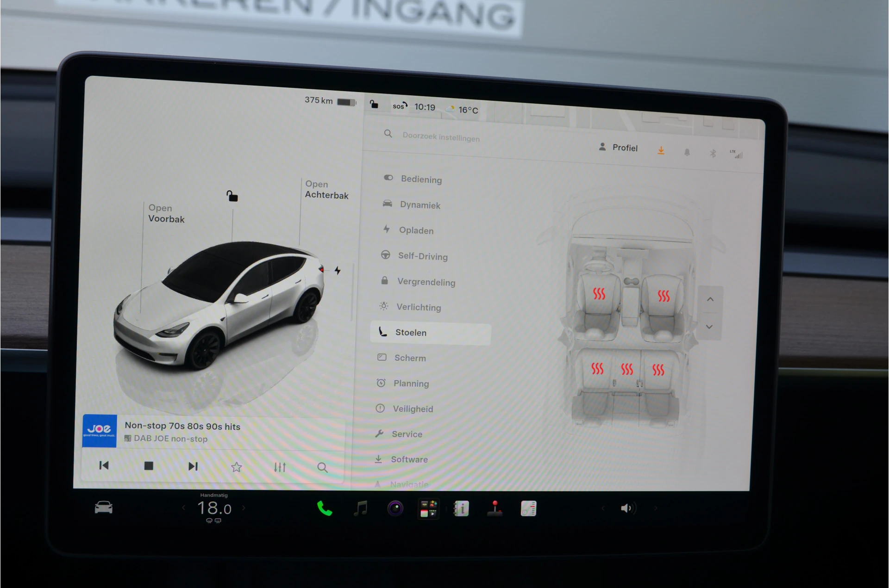
Task: Open the music note media app
Action: (360, 508)
